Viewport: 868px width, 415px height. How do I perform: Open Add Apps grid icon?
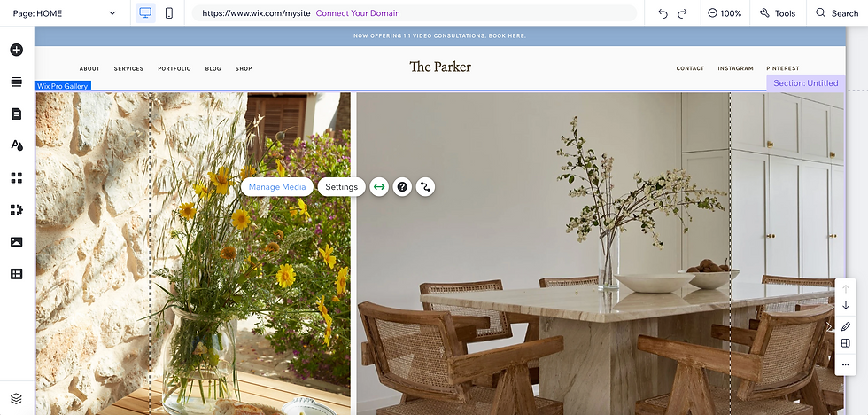[17, 178]
